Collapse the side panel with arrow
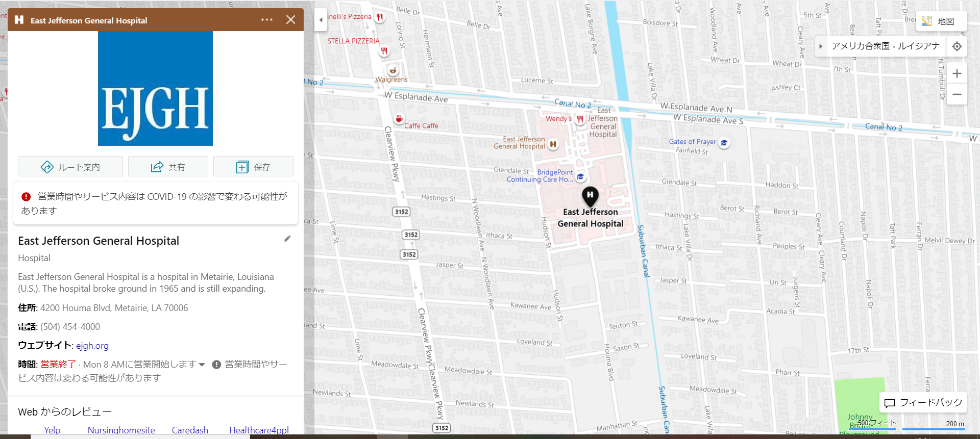 [321, 20]
